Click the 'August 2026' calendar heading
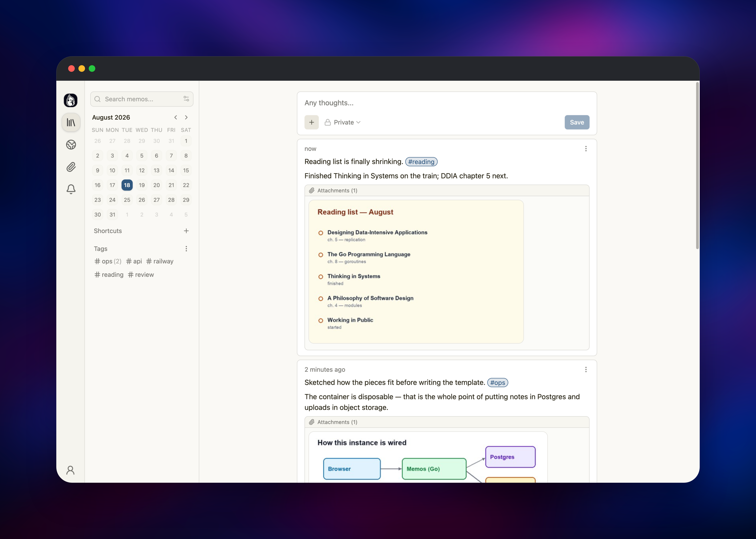The height and width of the screenshot is (539, 756). point(111,117)
